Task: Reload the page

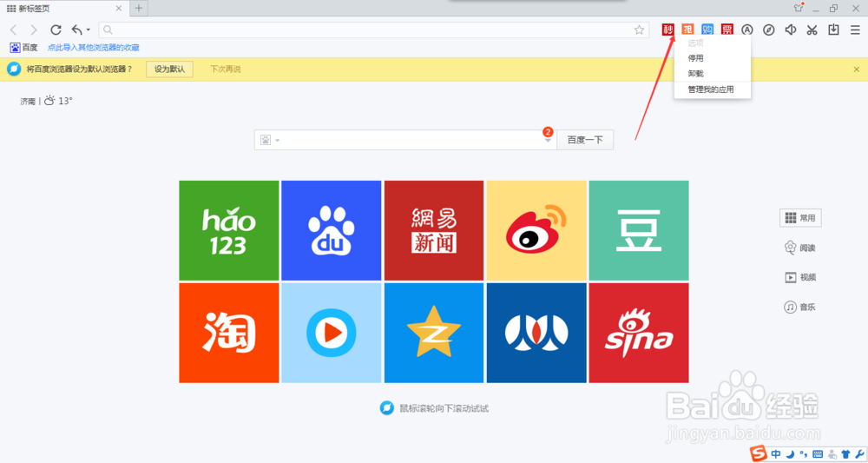Action: point(56,30)
